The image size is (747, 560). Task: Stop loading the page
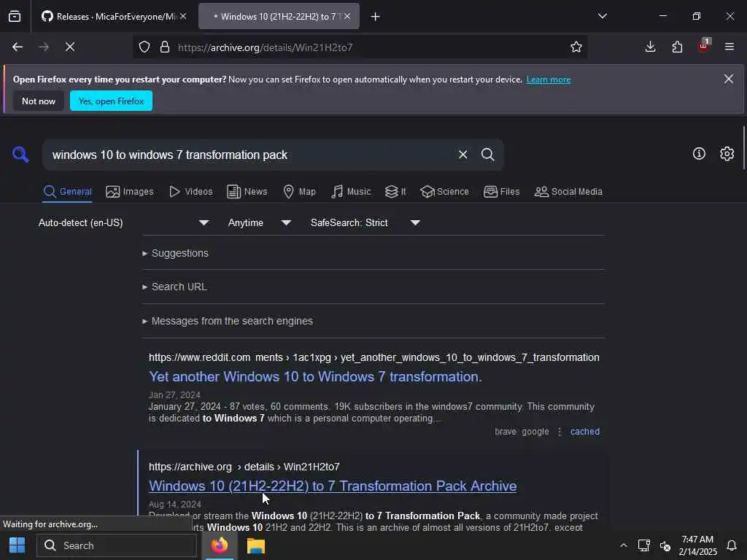tap(70, 47)
